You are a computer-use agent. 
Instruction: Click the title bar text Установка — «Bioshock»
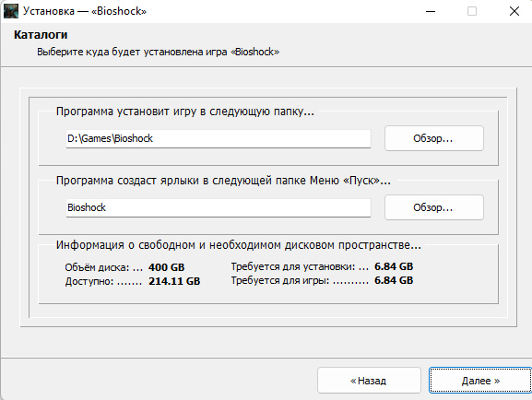pos(85,11)
